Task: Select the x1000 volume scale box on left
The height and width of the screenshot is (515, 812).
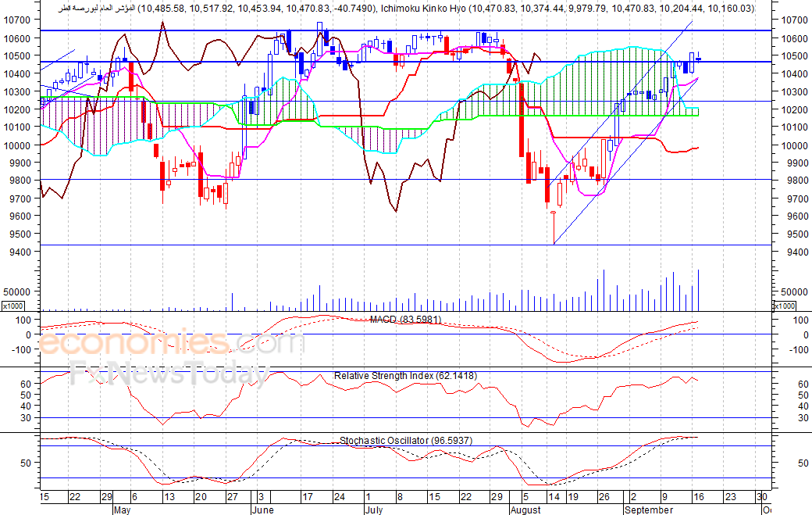Action: 13,306
